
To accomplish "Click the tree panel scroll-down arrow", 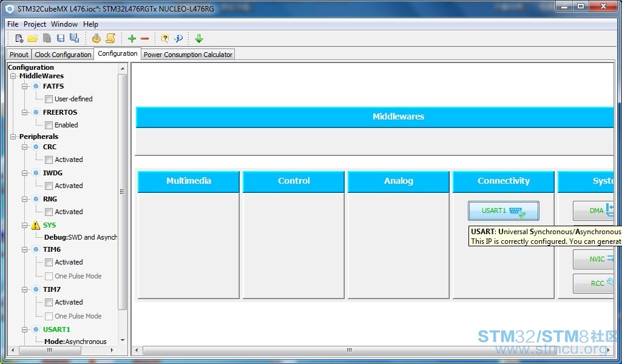I will pyautogui.click(x=122, y=340).
